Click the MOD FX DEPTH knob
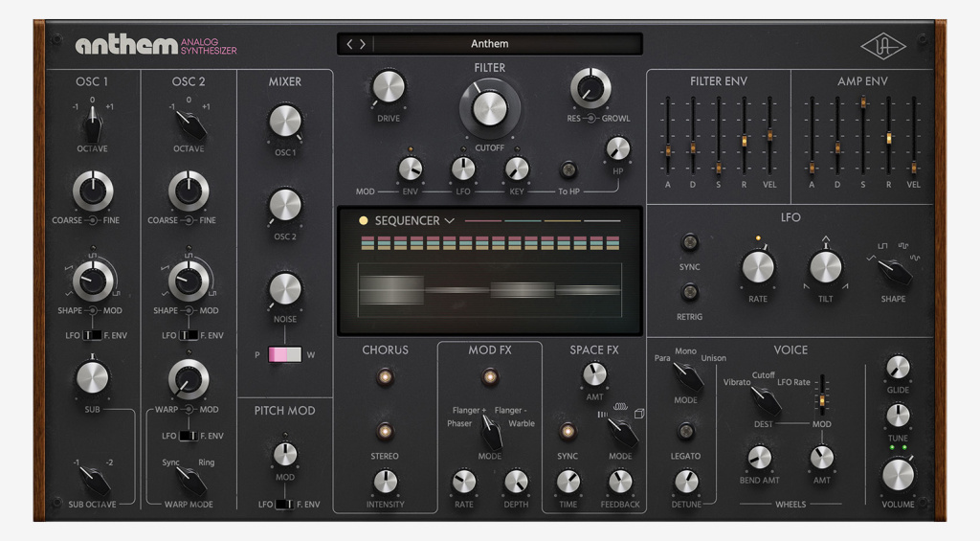Image resolution: width=980 pixels, height=541 pixels. tap(516, 482)
